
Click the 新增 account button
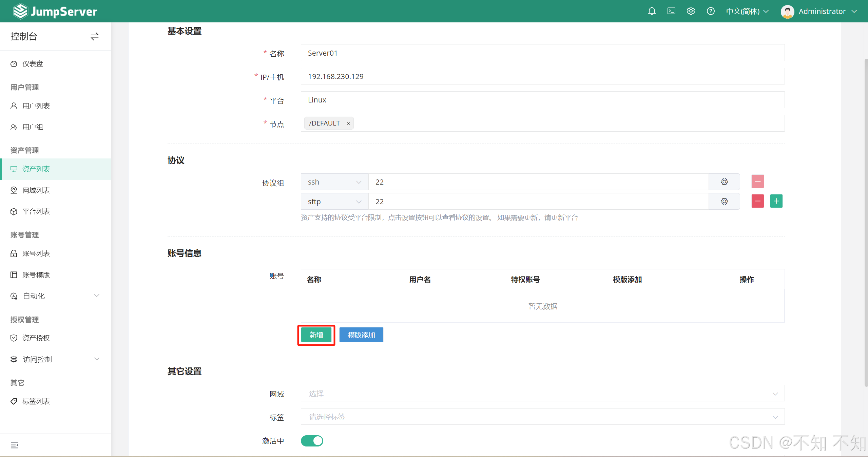coord(316,335)
